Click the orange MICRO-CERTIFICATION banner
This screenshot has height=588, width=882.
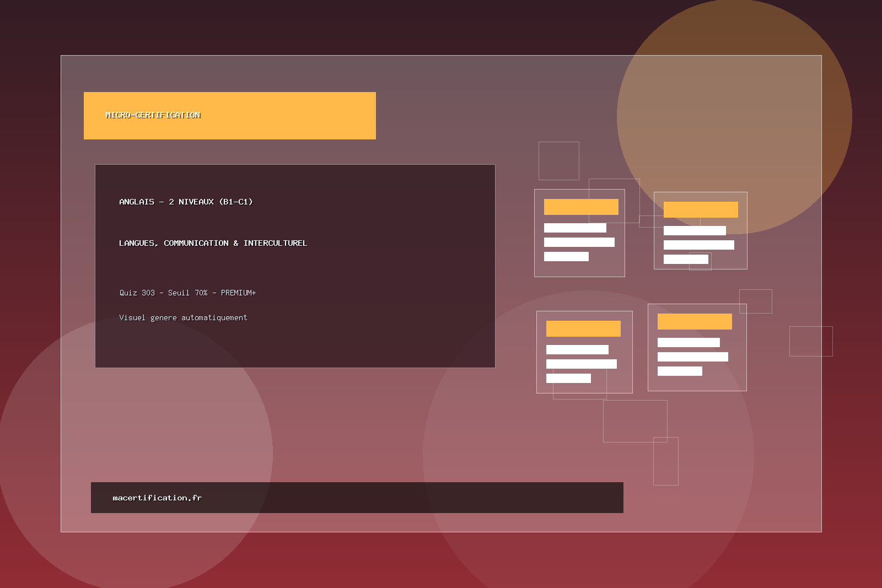(x=229, y=116)
